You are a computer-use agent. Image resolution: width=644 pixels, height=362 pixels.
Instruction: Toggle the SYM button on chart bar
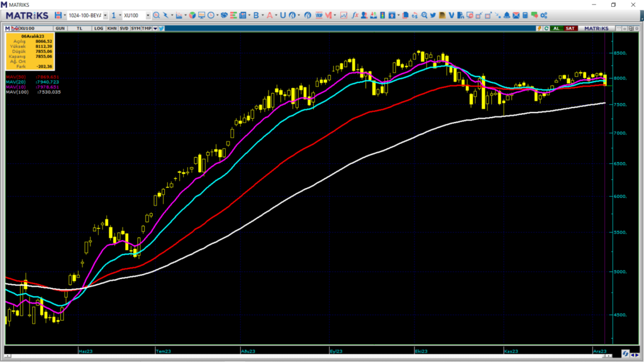tap(135, 28)
